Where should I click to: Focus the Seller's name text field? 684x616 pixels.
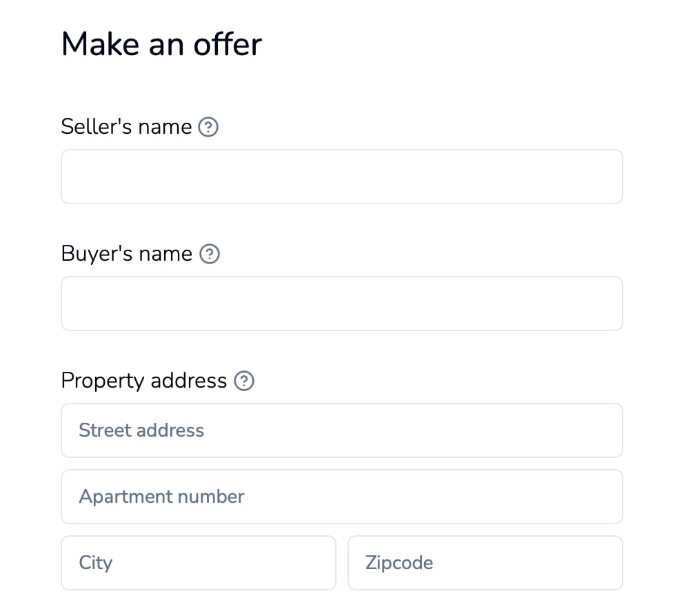click(342, 177)
